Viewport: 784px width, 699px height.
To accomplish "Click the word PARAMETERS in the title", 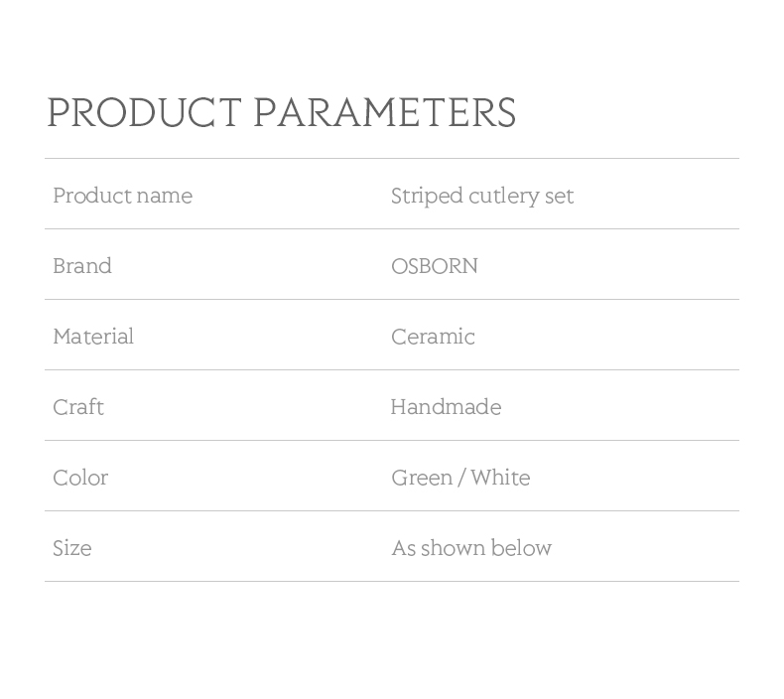I will coord(385,112).
